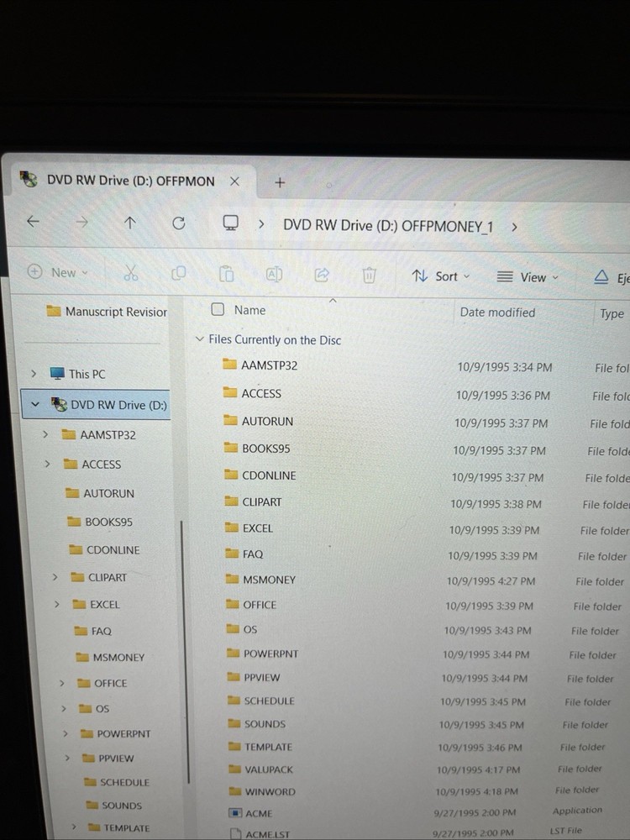Collapse the 'Files Currently on the Disc' group

pyautogui.click(x=199, y=339)
